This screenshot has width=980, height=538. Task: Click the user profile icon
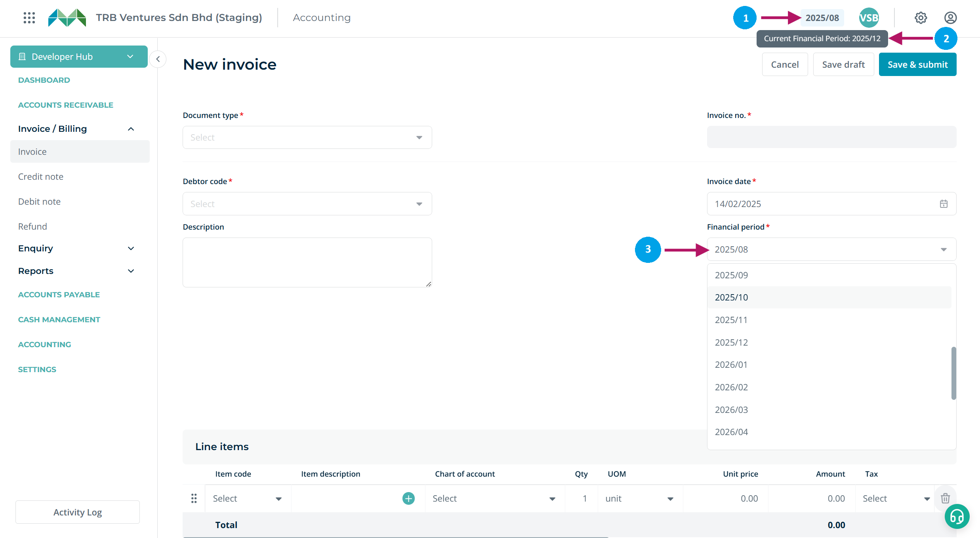[950, 18]
